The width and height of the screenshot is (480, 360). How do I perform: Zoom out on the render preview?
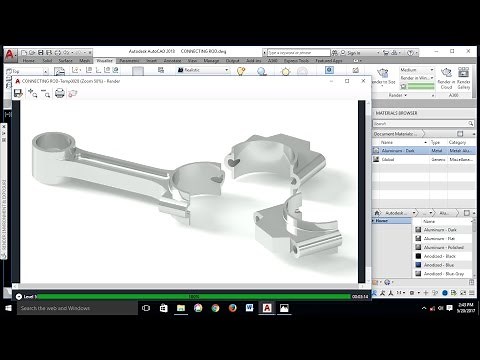coord(46,93)
